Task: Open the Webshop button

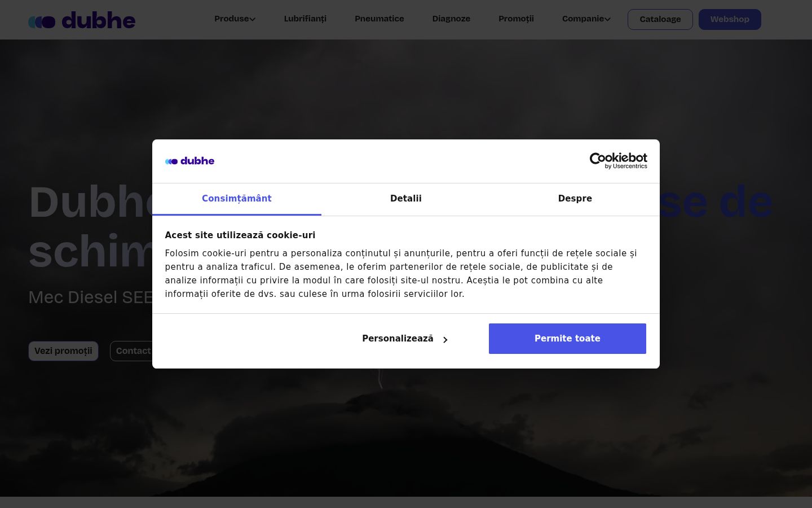Action: 730,19
